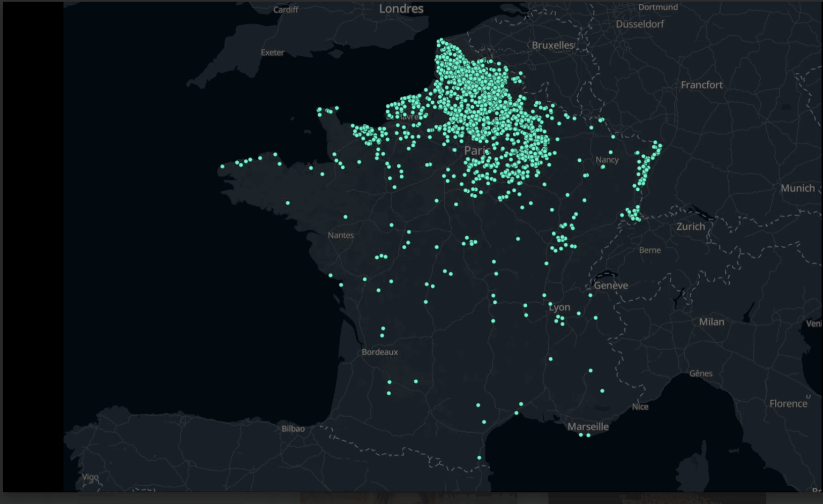Select the Milan label on the map
Screen dimensions: 823x504
711,322
